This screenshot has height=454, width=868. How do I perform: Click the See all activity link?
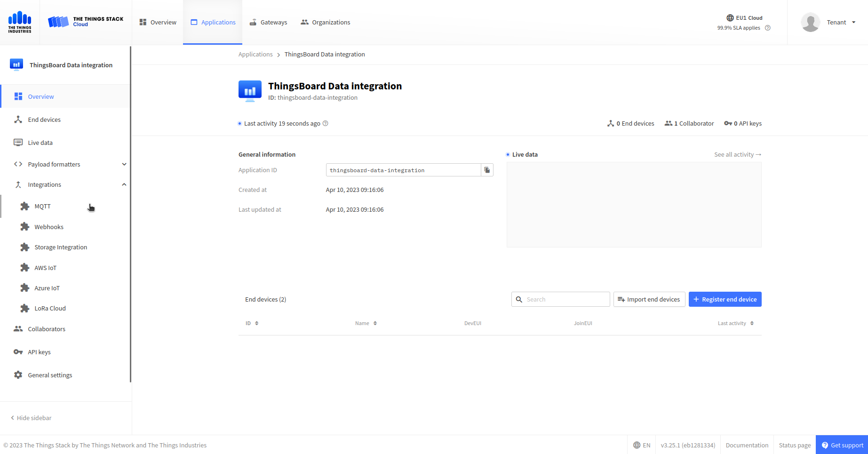[x=737, y=154]
